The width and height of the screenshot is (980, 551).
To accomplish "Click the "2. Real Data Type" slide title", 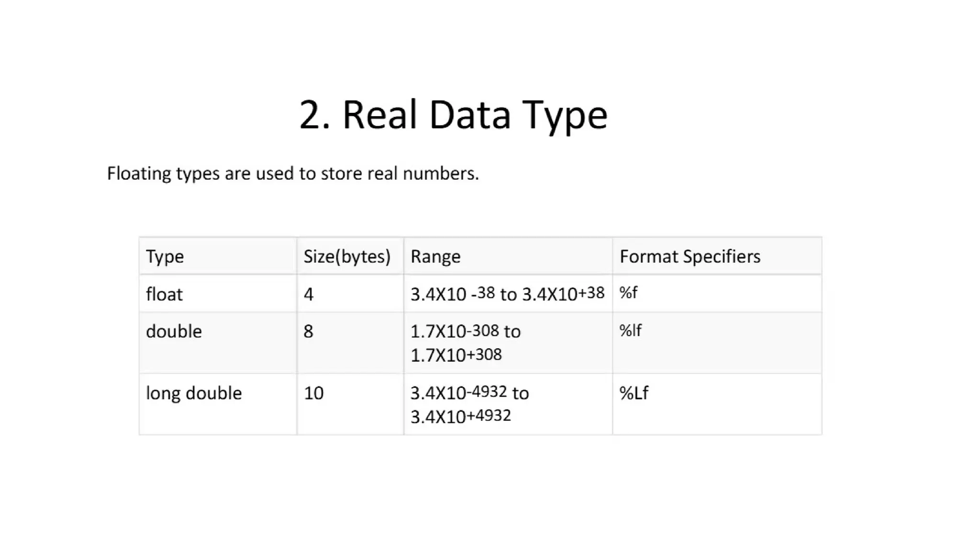I will point(453,115).
